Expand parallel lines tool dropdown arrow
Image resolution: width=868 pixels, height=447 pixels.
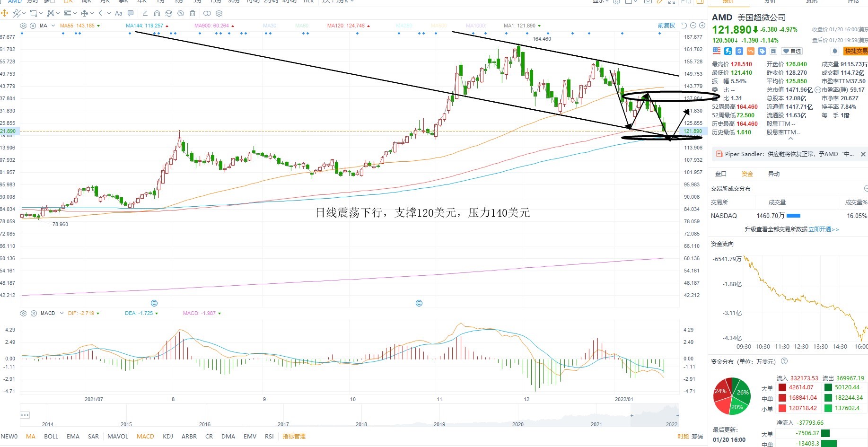coord(75,13)
